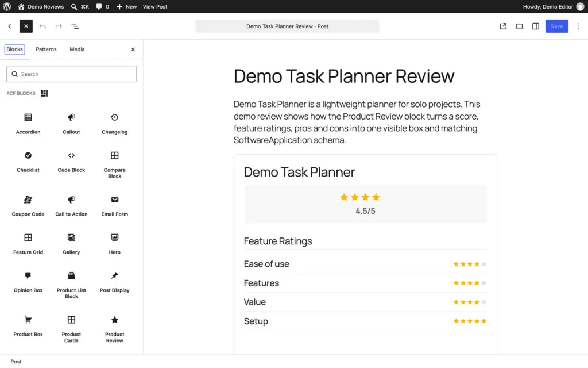The image size is (588, 368).
Task: Insert the Checklist block
Action: pos(28,162)
